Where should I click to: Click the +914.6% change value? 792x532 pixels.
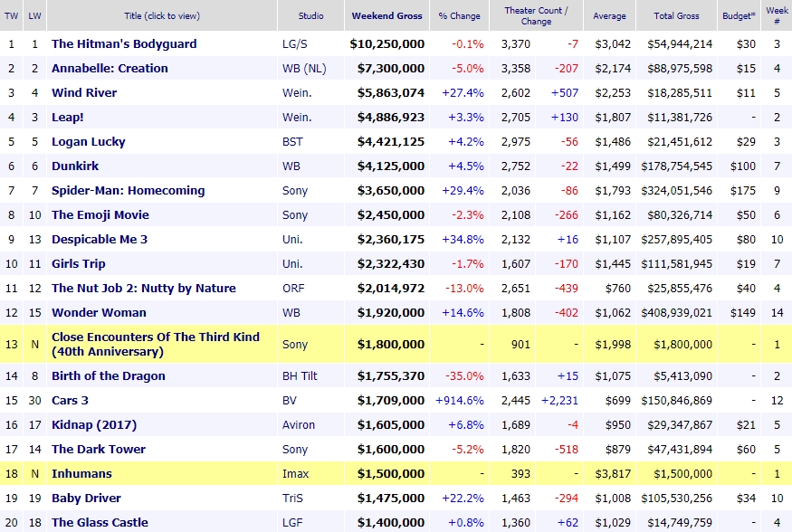tap(460, 400)
